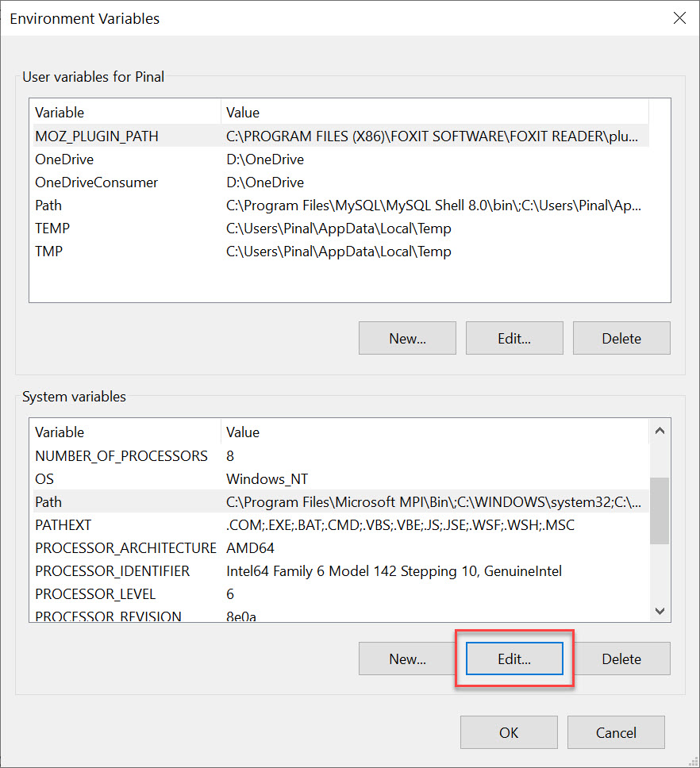Click New button under User variables

pos(407,338)
